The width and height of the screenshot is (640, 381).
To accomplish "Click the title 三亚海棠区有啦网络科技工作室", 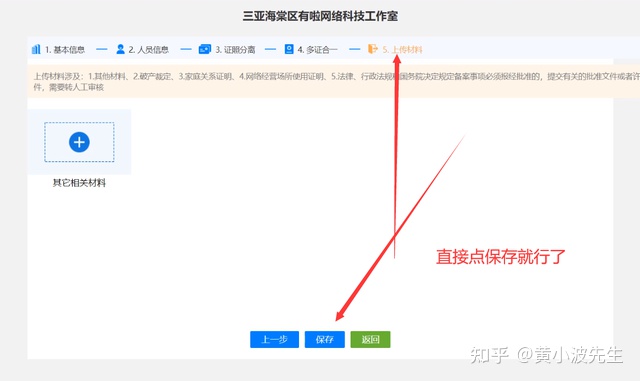I will [x=320, y=16].
